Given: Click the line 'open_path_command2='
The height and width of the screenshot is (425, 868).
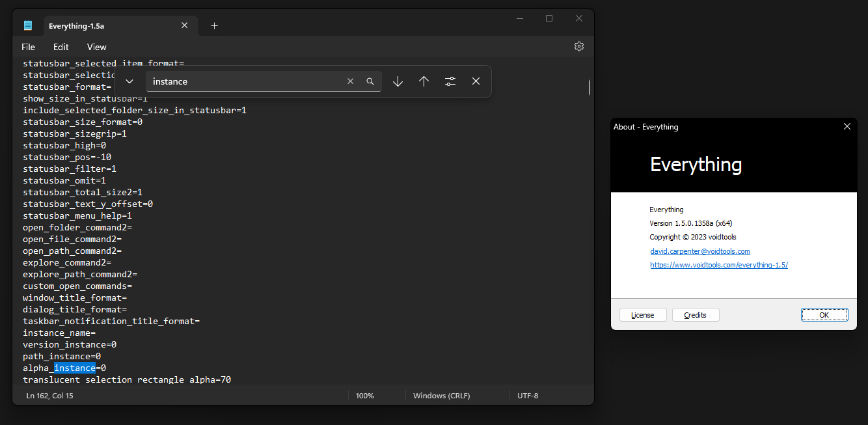Looking at the screenshot, I should 72,251.
